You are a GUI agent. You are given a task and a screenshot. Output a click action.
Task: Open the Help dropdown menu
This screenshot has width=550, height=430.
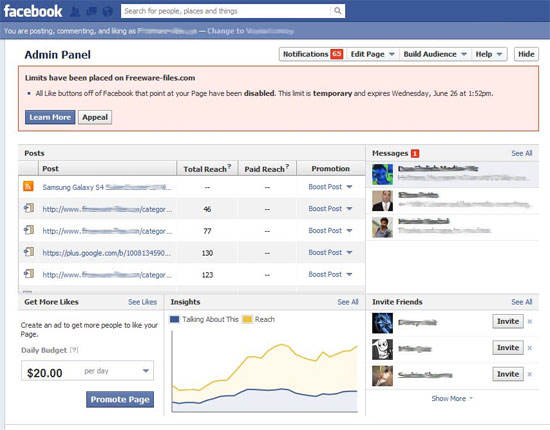point(489,54)
